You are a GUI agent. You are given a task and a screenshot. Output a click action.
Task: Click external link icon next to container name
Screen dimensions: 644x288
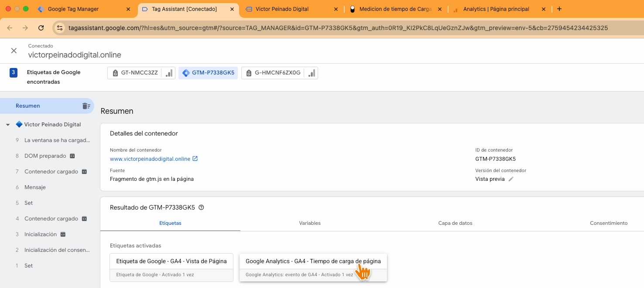pyautogui.click(x=195, y=159)
